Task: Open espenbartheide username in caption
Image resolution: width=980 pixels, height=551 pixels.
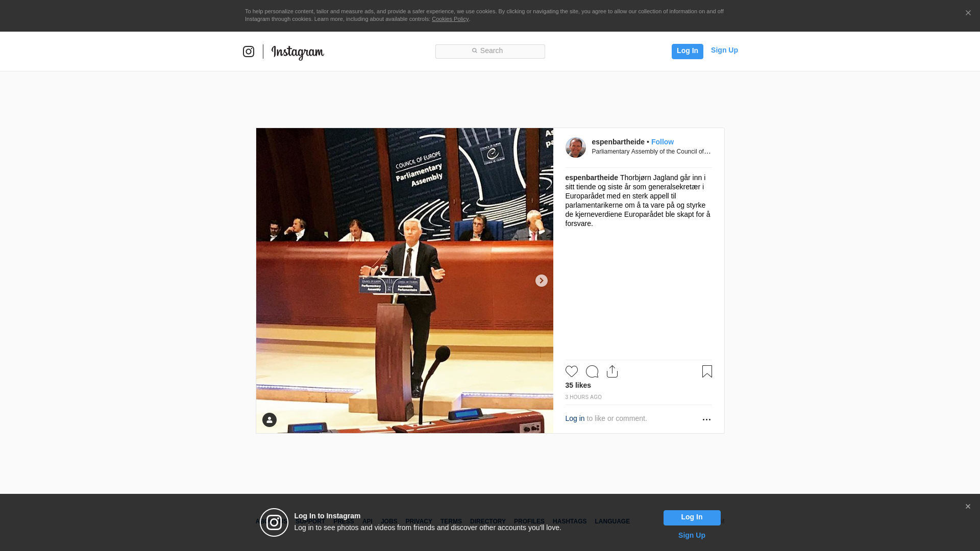Action: (x=592, y=178)
